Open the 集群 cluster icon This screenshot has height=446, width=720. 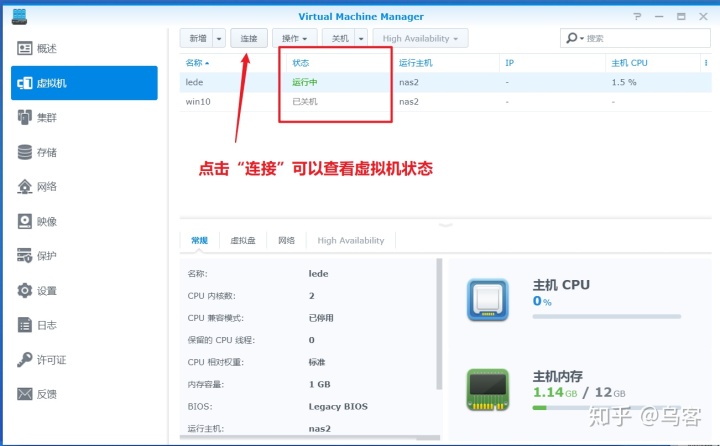coord(25,118)
